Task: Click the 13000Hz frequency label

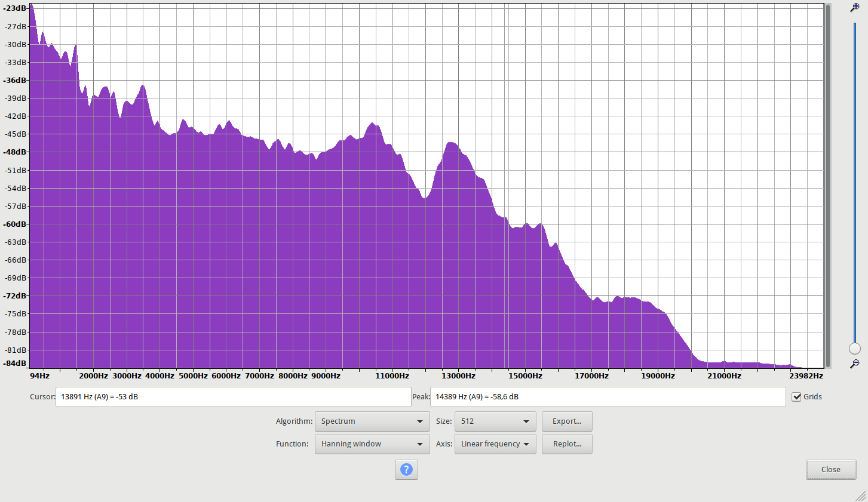Action: (x=459, y=376)
